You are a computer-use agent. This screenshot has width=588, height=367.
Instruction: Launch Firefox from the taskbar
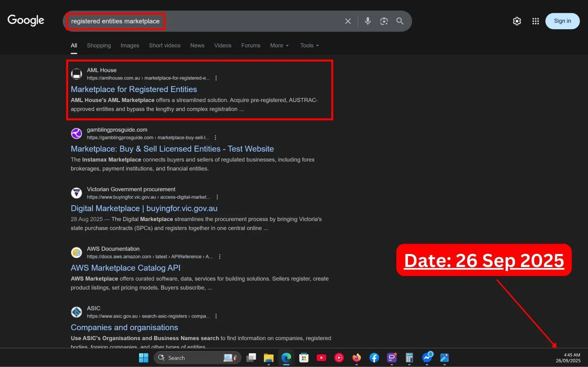click(356, 358)
